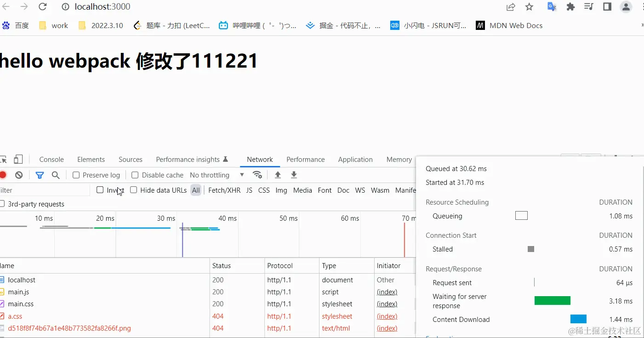Screen dimensions: 644x338
Task: Toggle the 3rd-party requests option
Action: (x=2, y=204)
